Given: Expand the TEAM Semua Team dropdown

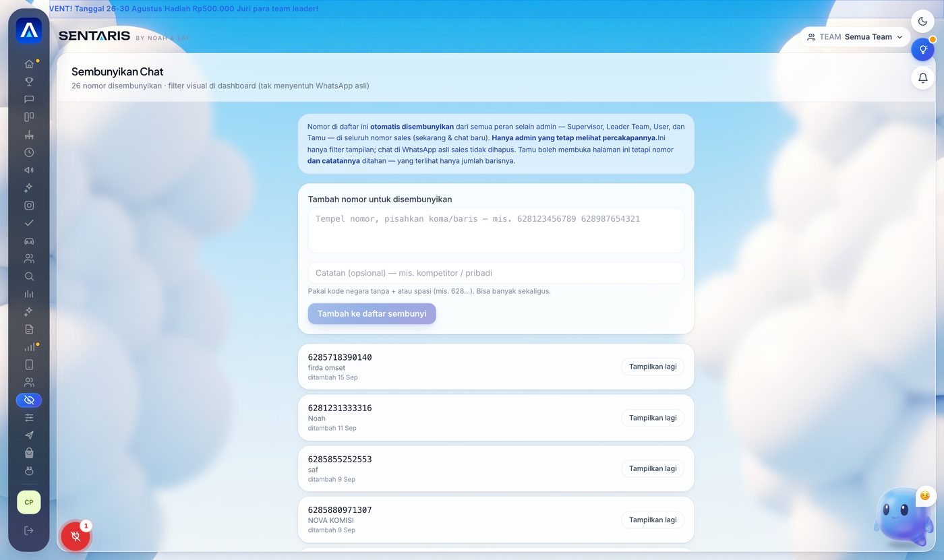Looking at the screenshot, I should [855, 37].
